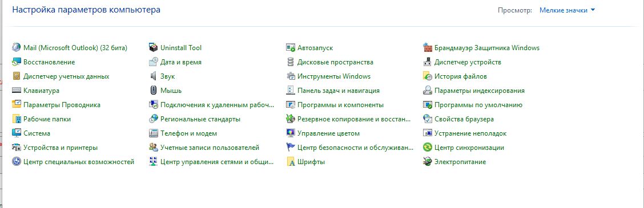Open the Mail (Microsoft Outlook) icon
The image size is (644, 208).
pos(17,48)
